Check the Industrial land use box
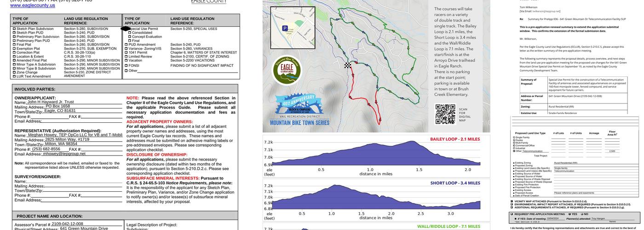Screen dimensions: 644x230 pyautogui.click(x=514, y=148)
